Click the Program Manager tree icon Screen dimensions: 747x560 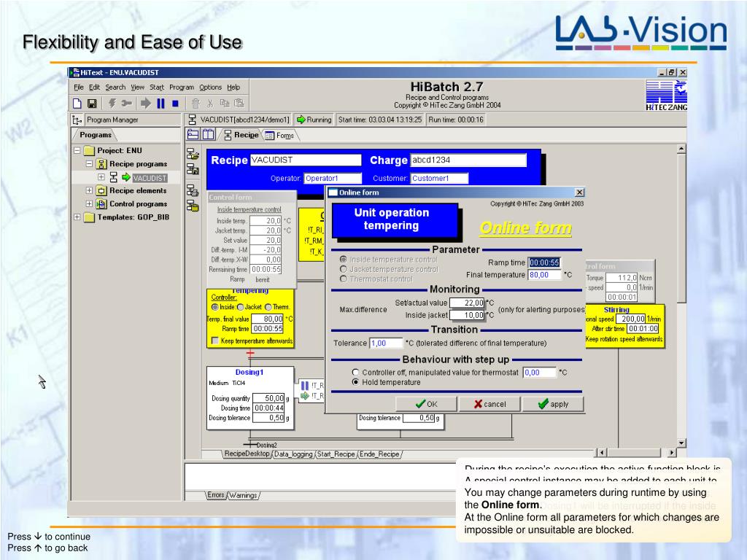pos(77,120)
